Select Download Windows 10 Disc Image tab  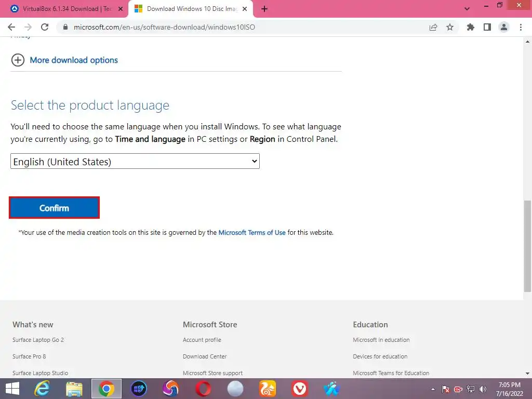click(x=191, y=9)
